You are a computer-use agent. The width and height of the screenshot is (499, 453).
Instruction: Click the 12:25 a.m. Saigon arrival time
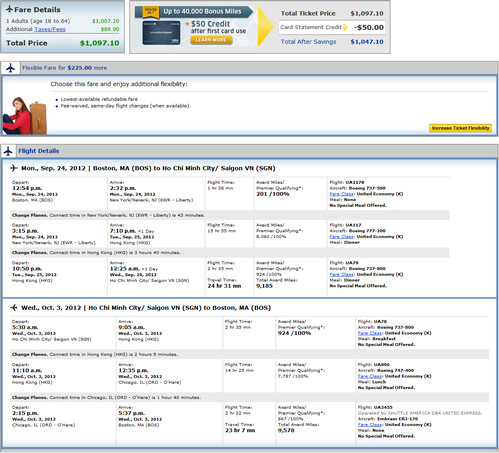click(x=125, y=269)
